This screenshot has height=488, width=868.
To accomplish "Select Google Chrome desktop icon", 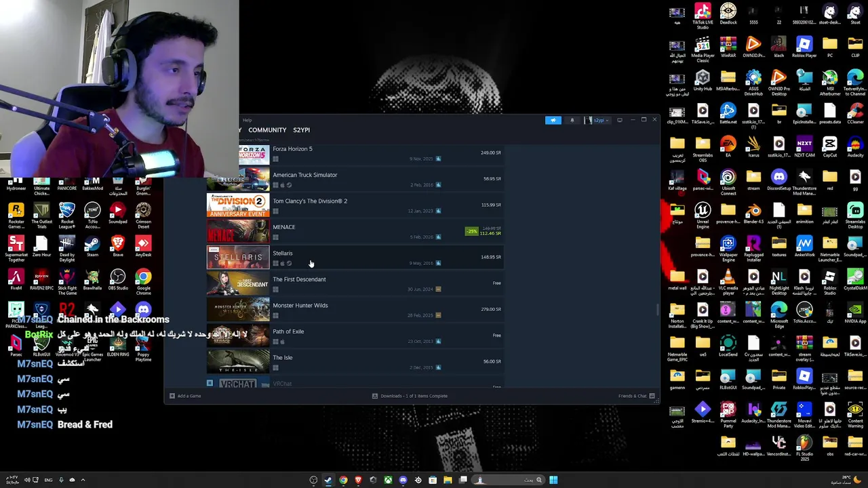I will click(143, 282).
